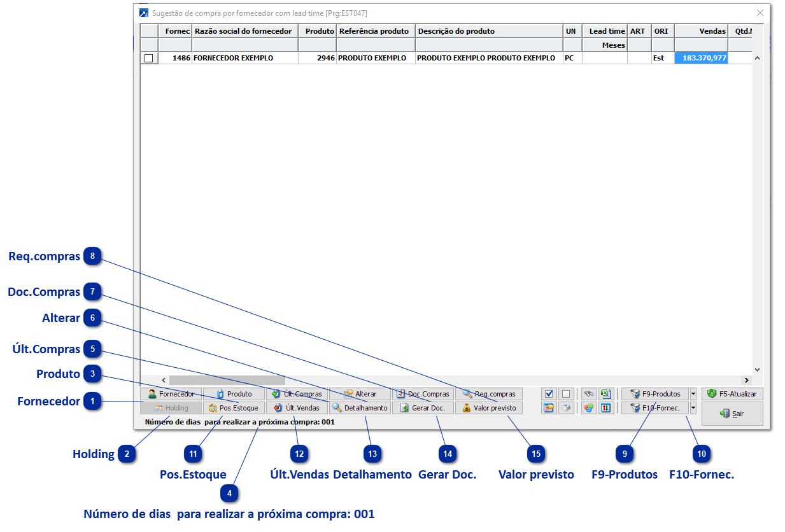Click the colored circles icon

tap(590, 408)
